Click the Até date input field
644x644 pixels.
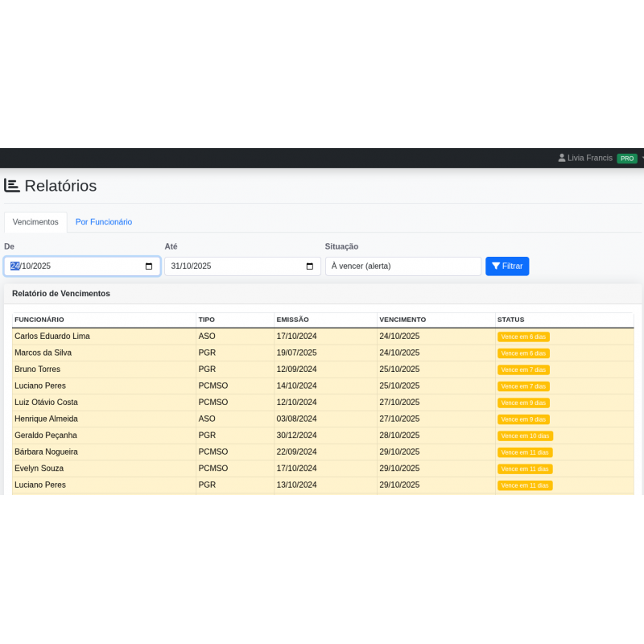pos(233,266)
